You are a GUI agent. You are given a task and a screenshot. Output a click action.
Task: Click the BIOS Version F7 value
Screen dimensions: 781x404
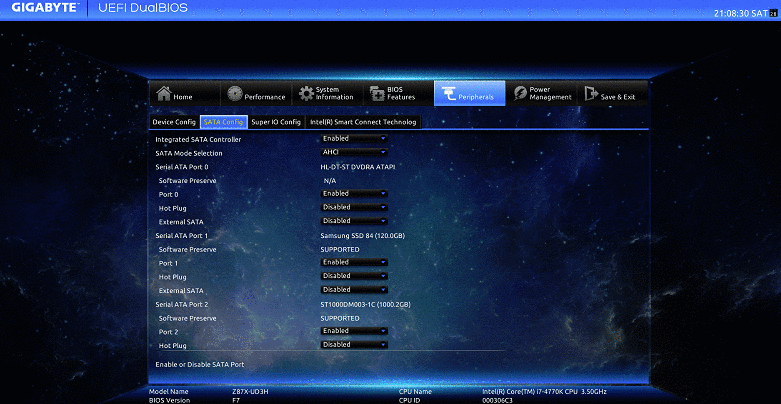(236, 401)
